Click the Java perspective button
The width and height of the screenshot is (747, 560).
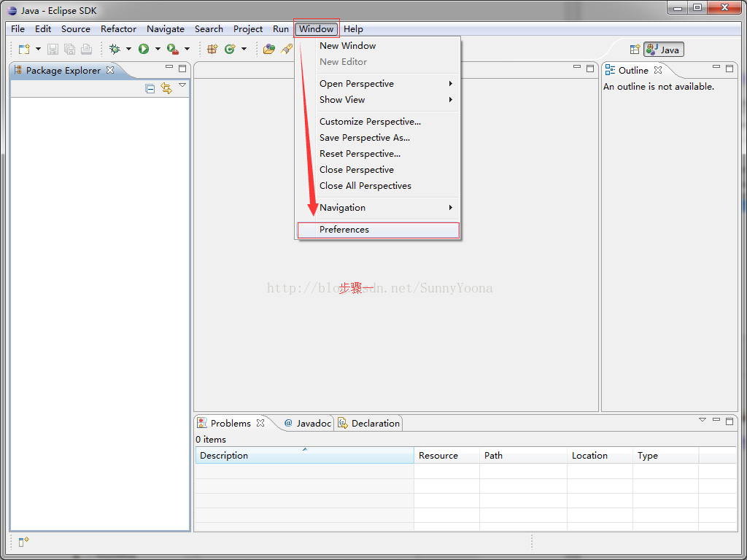(664, 50)
